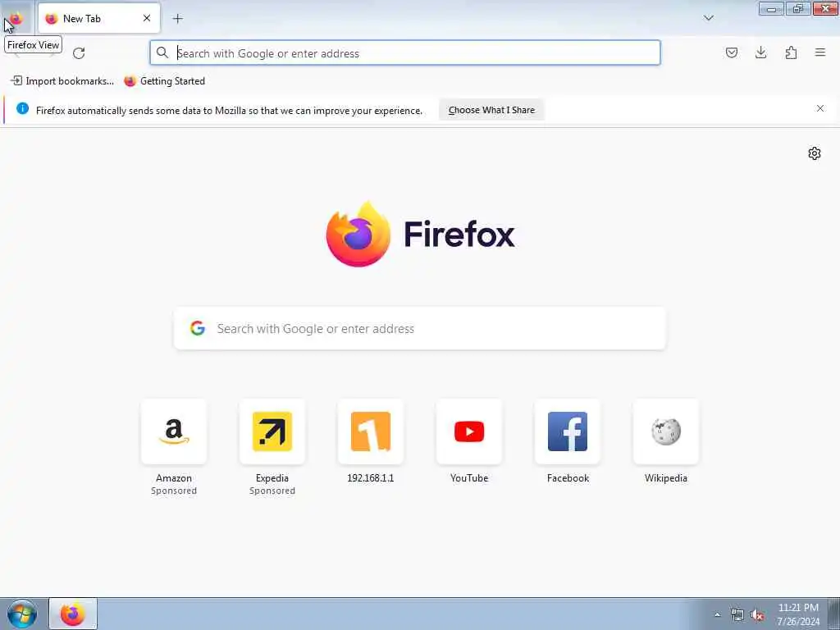Close the New Tab tab
Image resolution: width=840 pixels, height=630 pixels.
[x=147, y=18]
